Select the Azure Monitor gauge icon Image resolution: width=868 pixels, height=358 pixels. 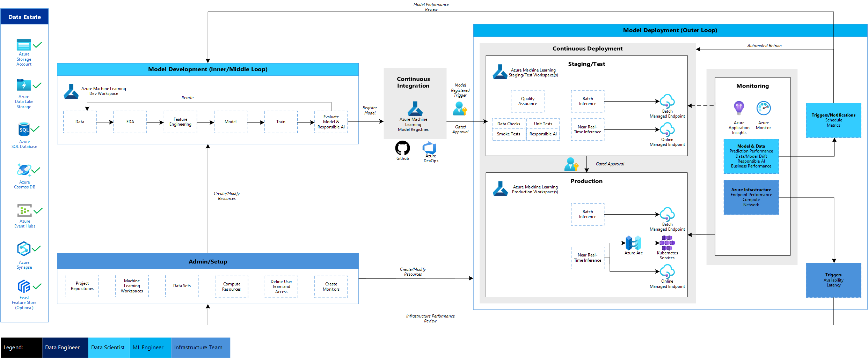pyautogui.click(x=764, y=108)
